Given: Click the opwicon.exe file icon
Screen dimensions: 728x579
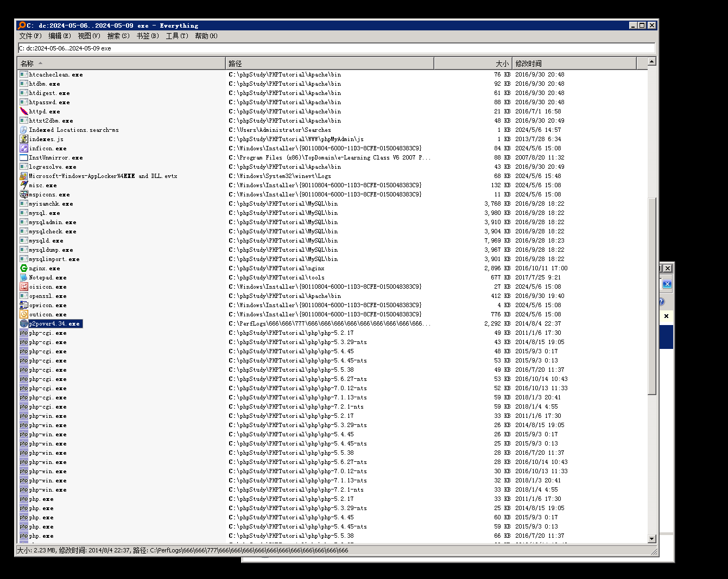Looking at the screenshot, I should point(24,305).
